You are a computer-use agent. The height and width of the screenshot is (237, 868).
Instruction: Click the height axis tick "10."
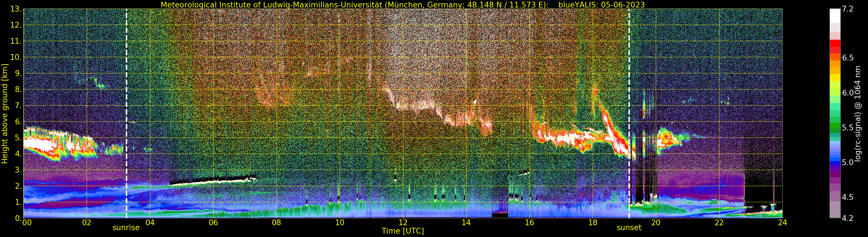pyautogui.click(x=16, y=57)
